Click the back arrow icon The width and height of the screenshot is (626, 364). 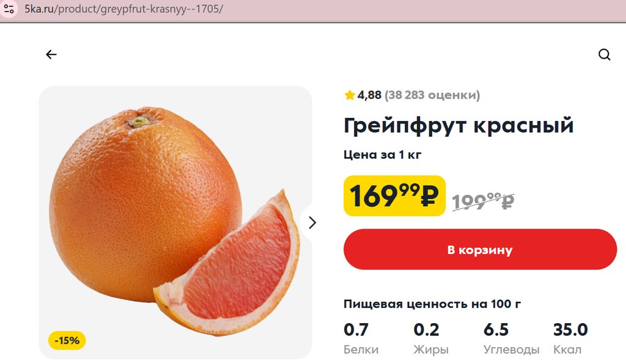[x=51, y=54]
